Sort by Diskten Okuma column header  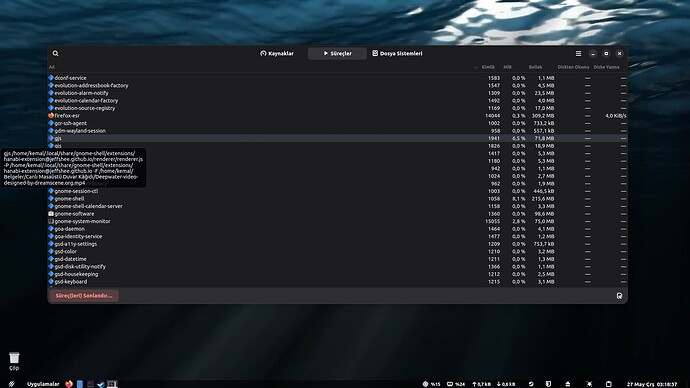(x=573, y=67)
